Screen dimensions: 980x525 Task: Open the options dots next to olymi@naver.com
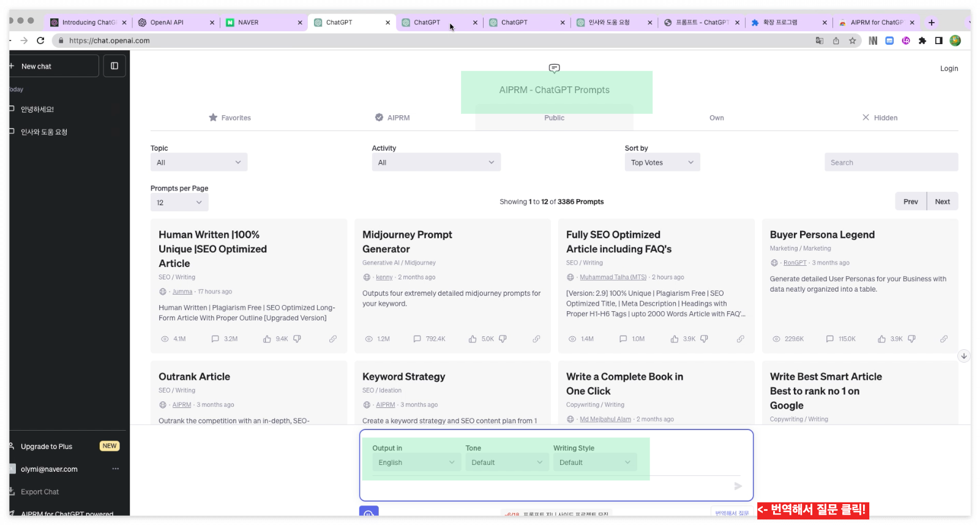pos(115,469)
